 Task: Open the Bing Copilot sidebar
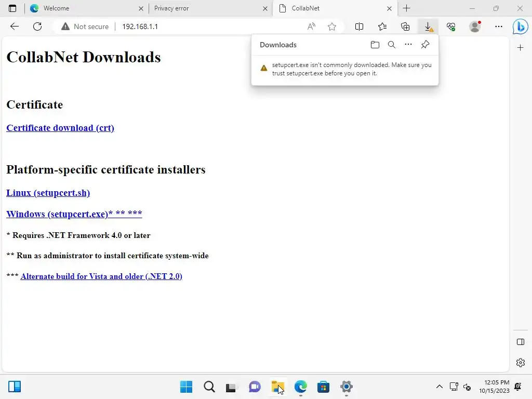tap(520, 26)
